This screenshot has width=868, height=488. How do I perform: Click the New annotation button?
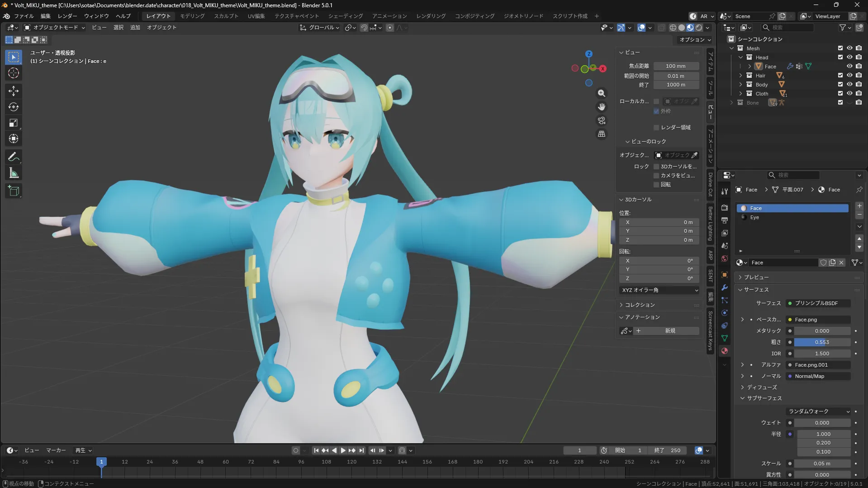tap(669, 331)
